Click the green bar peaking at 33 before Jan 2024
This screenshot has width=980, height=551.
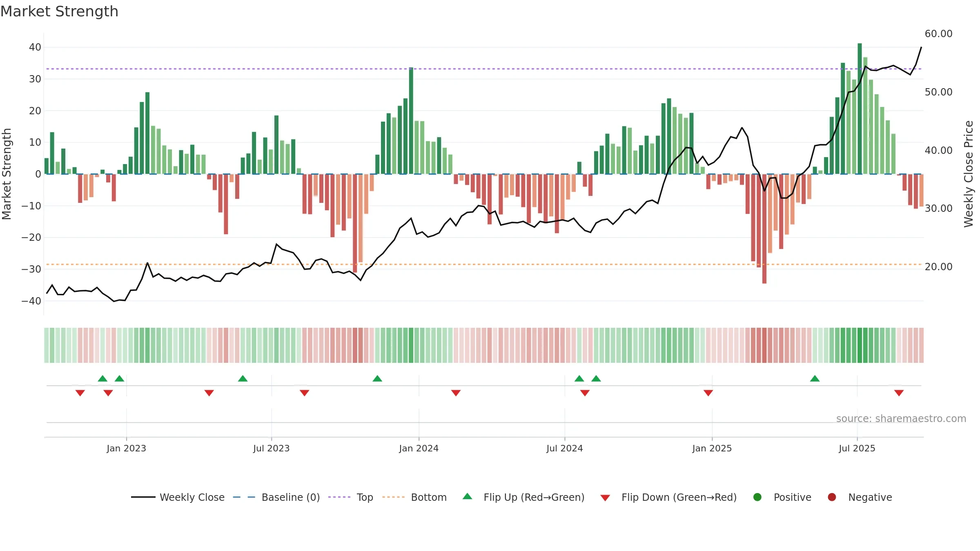(x=411, y=121)
